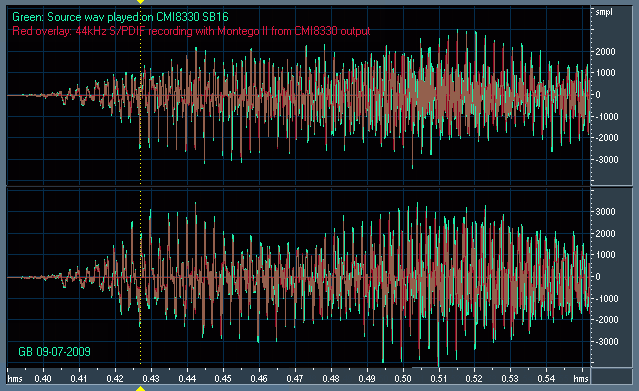Click the 0.40 mark on the time ruler
The image size is (639, 391).
pyautogui.click(x=43, y=379)
